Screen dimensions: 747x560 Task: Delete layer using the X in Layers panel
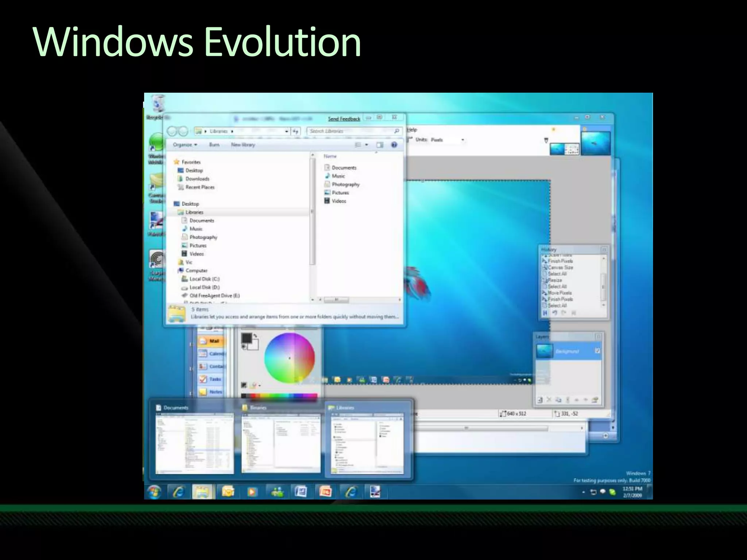549,400
